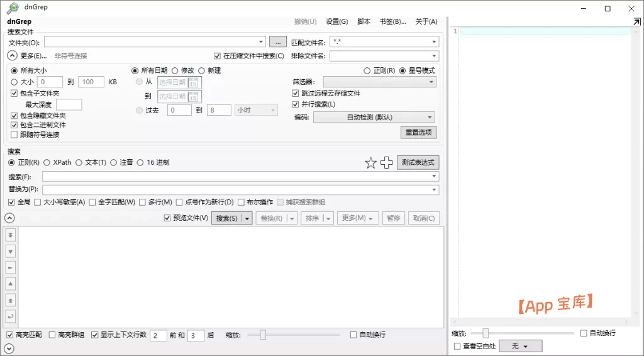
Task: Enable 全字匹配(W) checkbox
Action: tap(92, 202)
